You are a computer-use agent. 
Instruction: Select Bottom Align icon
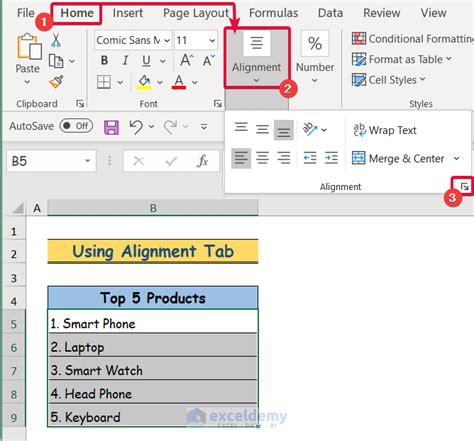coord(284,130)
